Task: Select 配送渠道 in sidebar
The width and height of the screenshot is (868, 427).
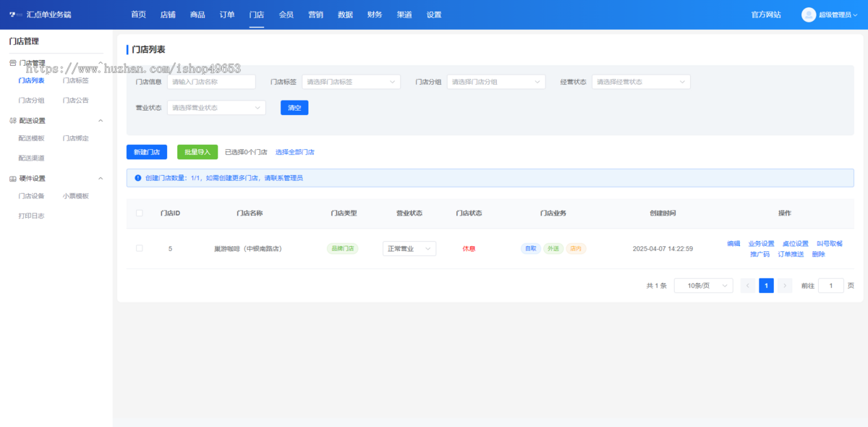Action: [31, 158]
